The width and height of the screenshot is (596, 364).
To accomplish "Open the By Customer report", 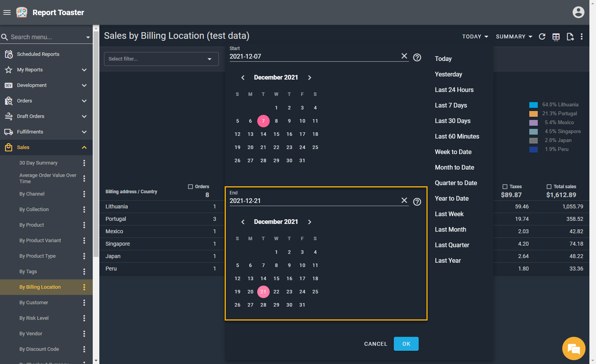I will click(x=34, y=303).
